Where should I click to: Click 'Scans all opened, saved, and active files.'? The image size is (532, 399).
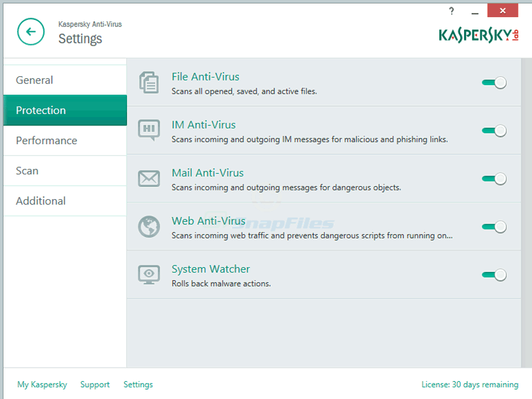pyautogui.click(x=244, y=91)
